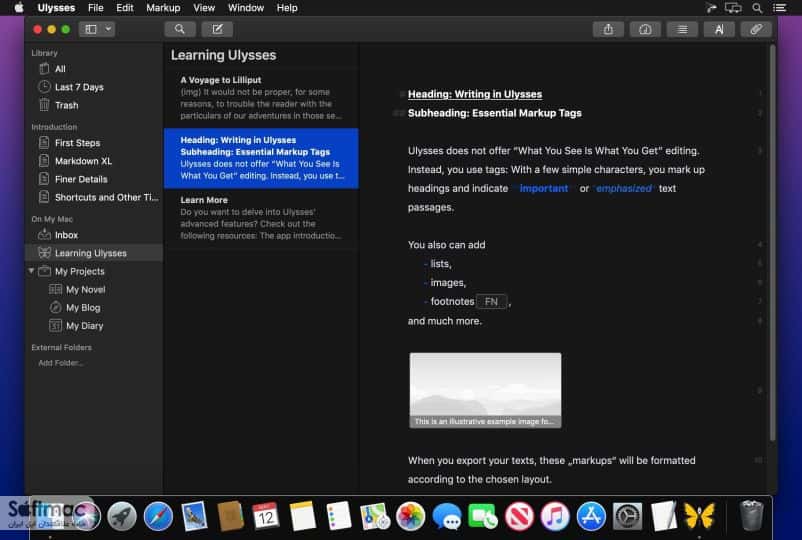Image resolution: width=802 pixels, height=540 pixels.
Task: Open Notes from the Dock
Action: coord(302,516)
